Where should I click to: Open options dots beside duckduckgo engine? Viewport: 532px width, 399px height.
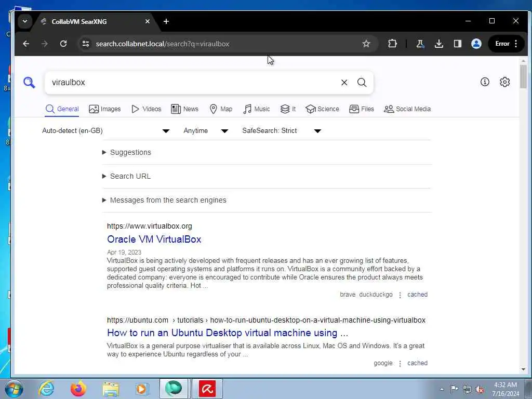[x=400, y=295]
